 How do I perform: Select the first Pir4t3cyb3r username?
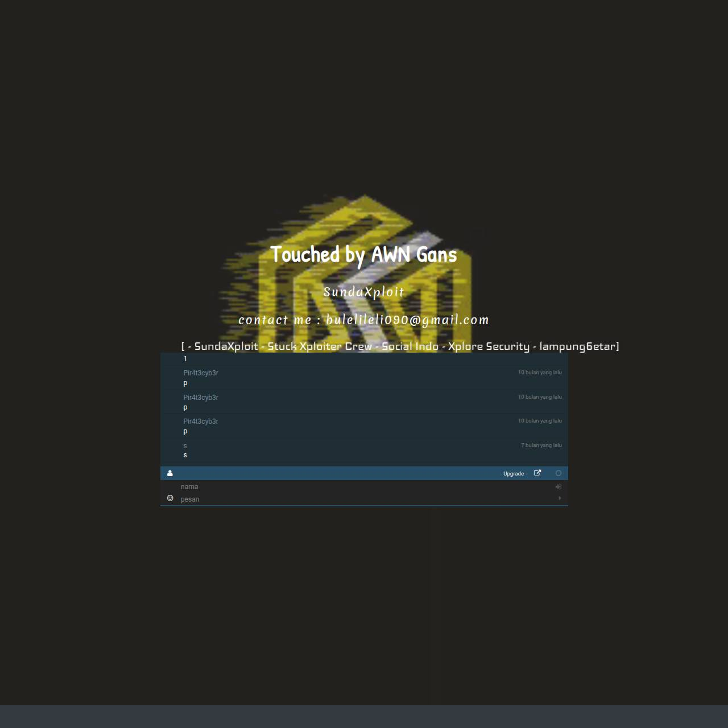(x=201, y=373)
